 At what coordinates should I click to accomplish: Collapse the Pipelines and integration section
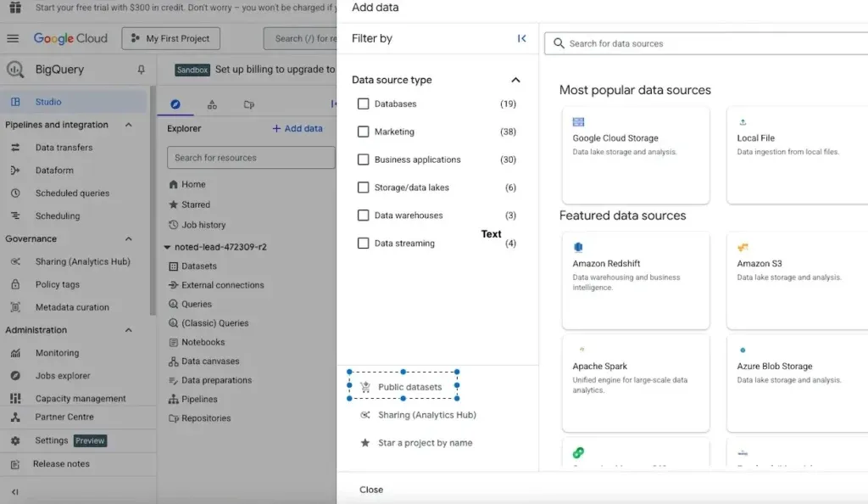129,125
